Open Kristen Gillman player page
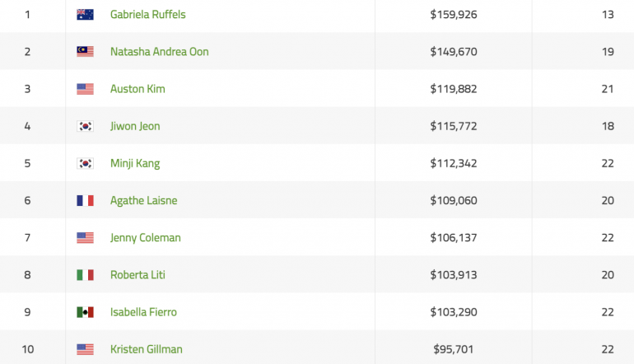 coord(147,349)
